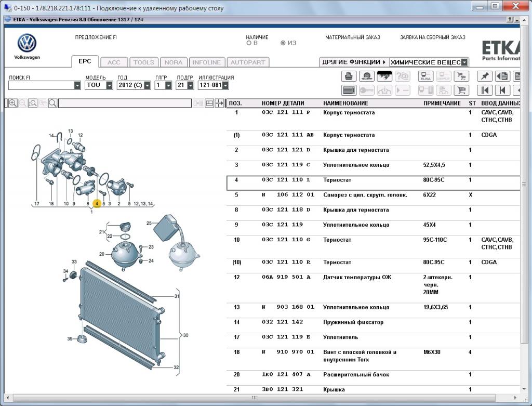Go to previous illustration arrow icon
Viewport: 532px width, 406px height.
(x=502, y=90)
